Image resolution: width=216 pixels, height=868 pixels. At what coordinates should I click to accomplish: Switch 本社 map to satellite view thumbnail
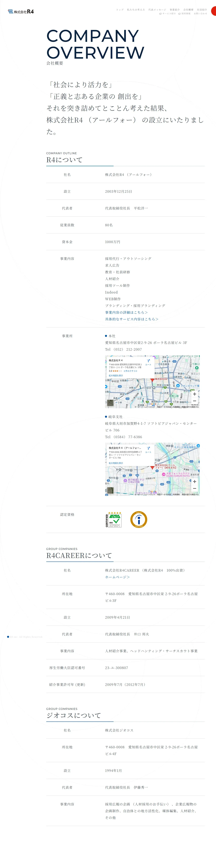click(110, 403)
